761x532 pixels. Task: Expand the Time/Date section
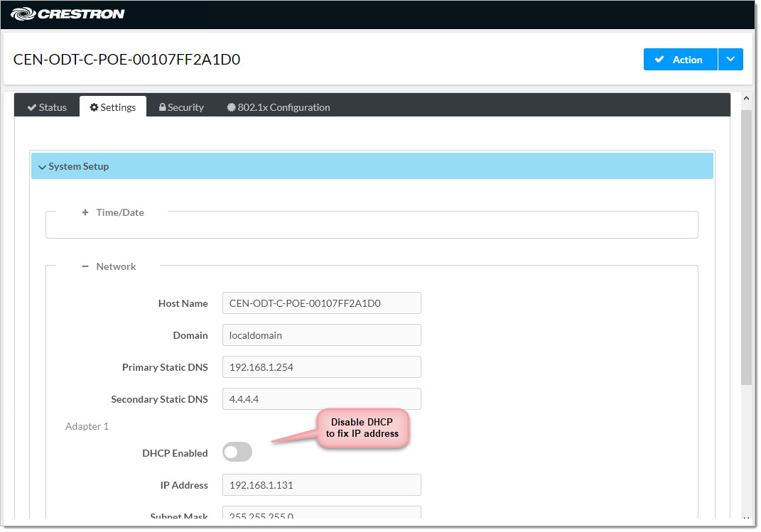[114, 212]
